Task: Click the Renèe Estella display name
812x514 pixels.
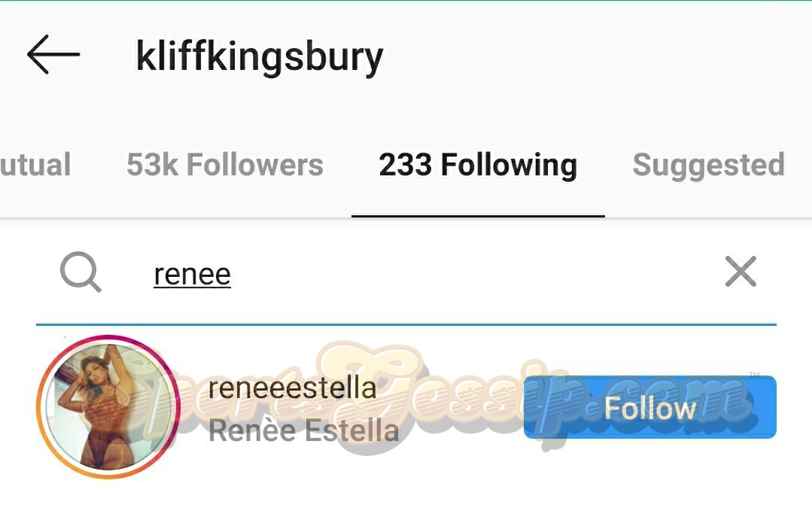Action: 303,431
